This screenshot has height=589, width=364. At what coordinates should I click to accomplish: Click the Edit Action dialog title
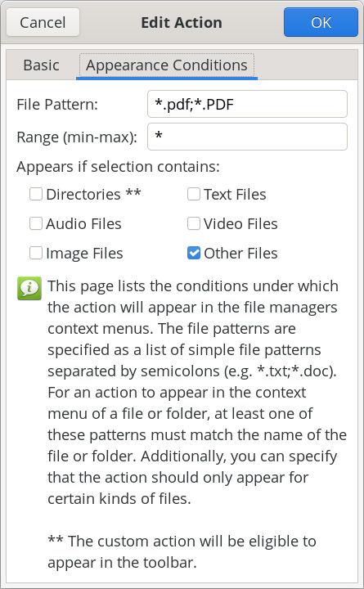tap(182, 23)
